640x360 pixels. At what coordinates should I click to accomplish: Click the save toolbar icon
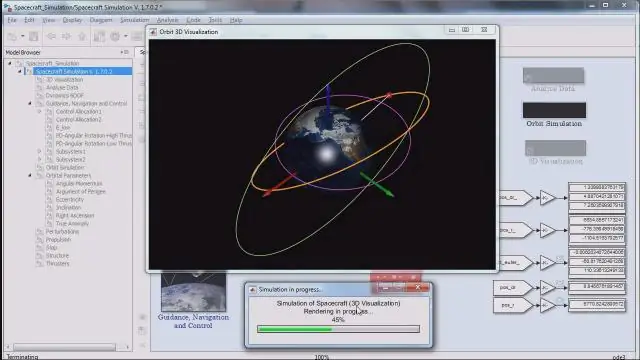[x=33, y=36]
